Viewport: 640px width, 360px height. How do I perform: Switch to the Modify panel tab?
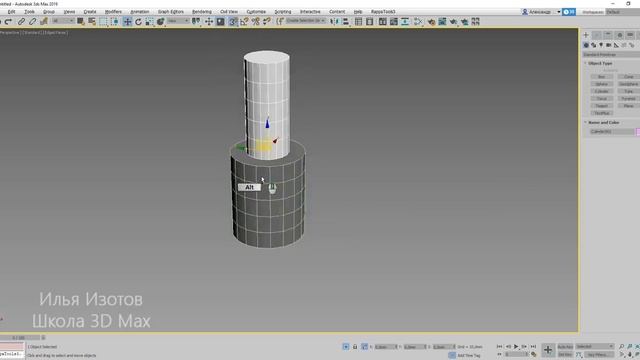tap(597, 35)
